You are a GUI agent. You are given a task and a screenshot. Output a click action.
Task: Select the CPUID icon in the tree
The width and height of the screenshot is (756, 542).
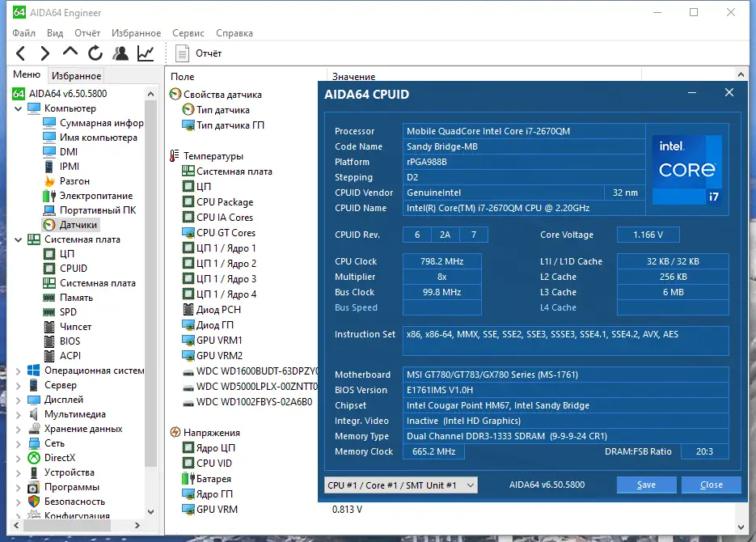49,268
